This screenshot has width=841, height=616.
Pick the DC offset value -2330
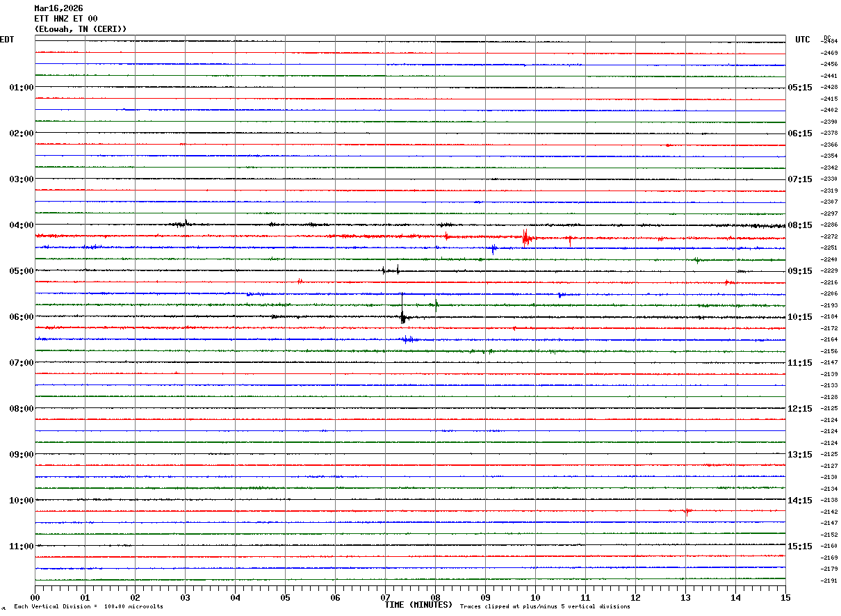click(829, 179)
